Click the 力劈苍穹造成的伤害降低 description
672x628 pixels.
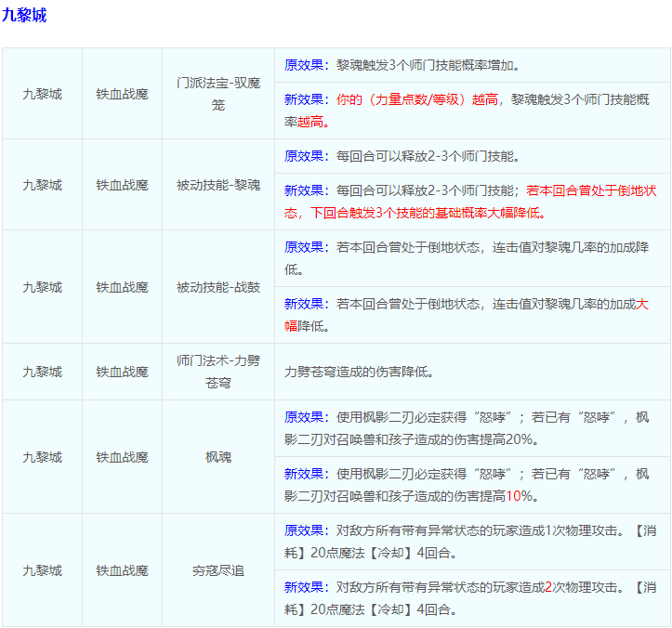(x=359, y=372)
